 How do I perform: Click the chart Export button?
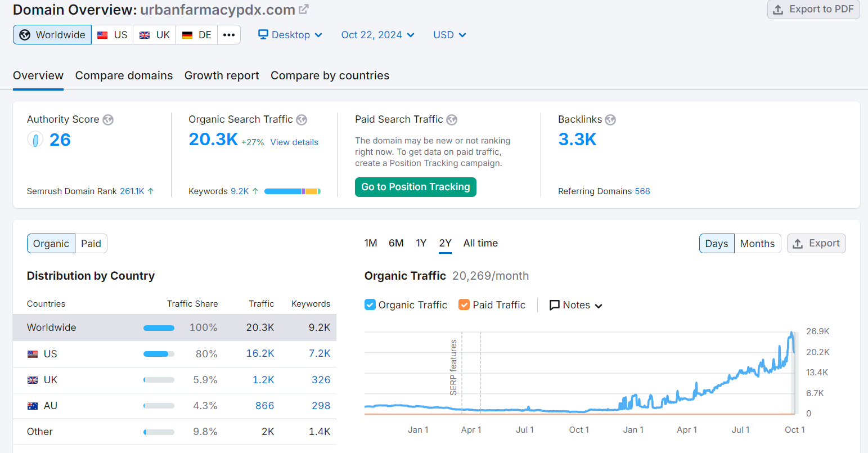click(816, 244)
